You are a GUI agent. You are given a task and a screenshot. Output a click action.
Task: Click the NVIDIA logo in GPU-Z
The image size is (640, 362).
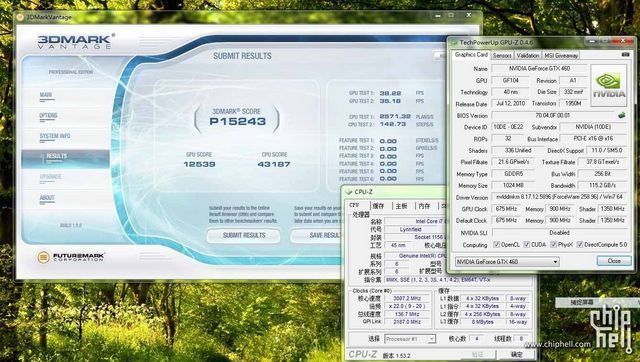(x=608, y=85)
